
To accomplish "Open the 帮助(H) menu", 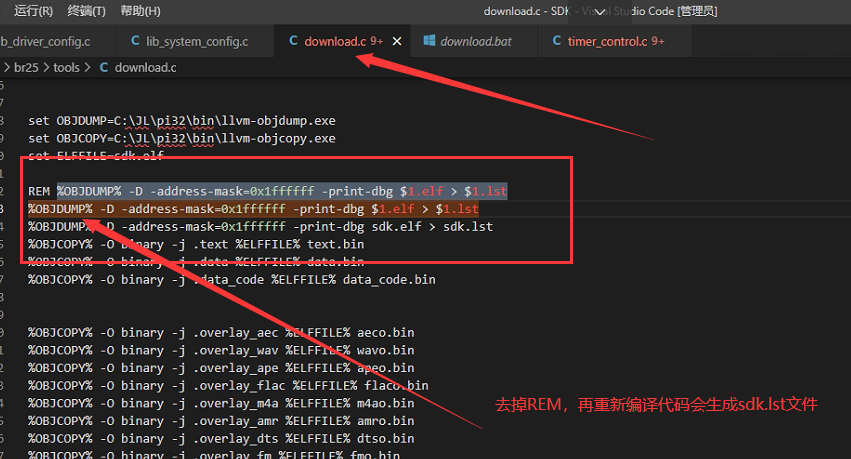I will pyautogui.click(x=140, y=11).
